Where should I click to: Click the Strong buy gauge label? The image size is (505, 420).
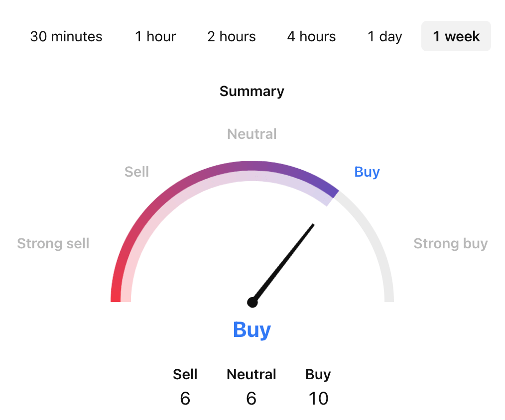pos(451,243)
